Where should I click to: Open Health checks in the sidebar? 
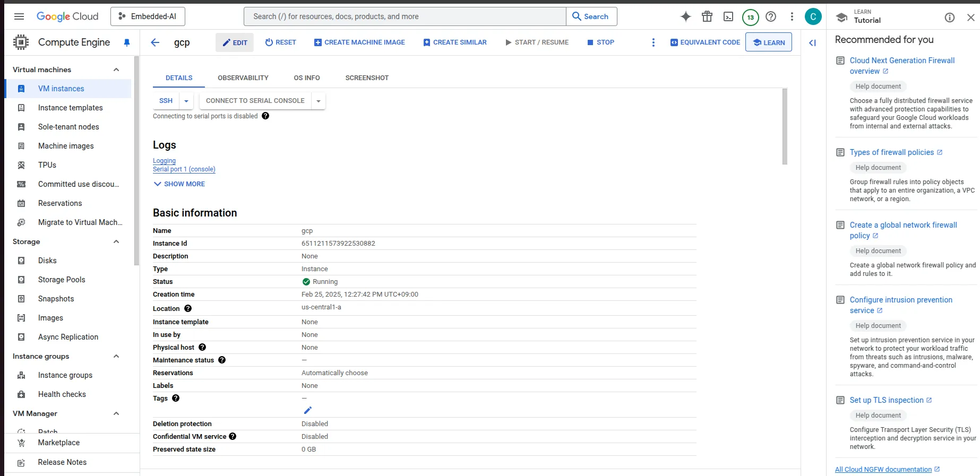(x=68, y=394)
